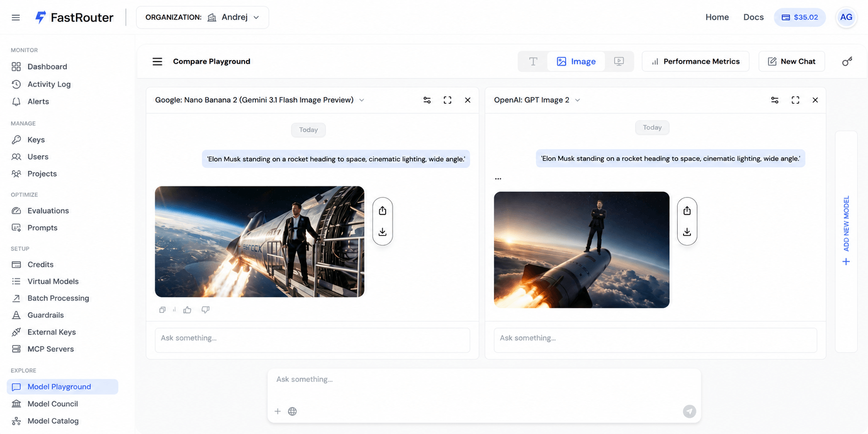Open Performance Metrics

(695, 61)
